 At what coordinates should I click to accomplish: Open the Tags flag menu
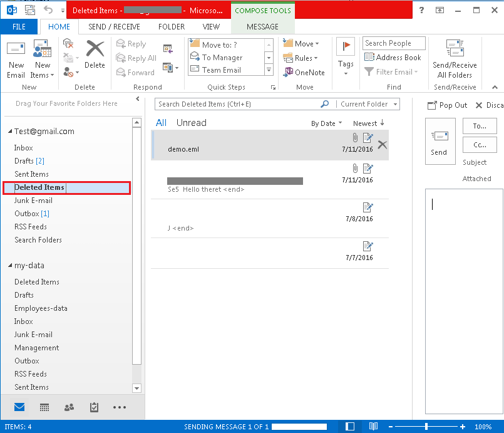pyautogui.click(x=346, y=57)
